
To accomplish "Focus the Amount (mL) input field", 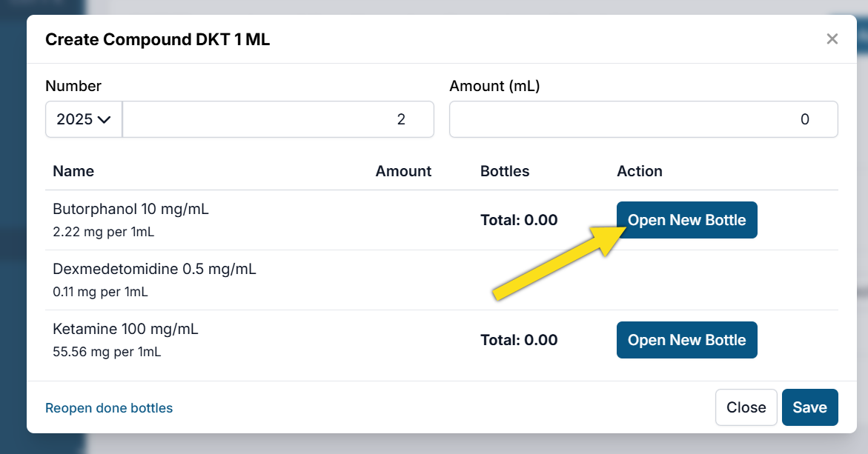I will click(x=643, y=119).
